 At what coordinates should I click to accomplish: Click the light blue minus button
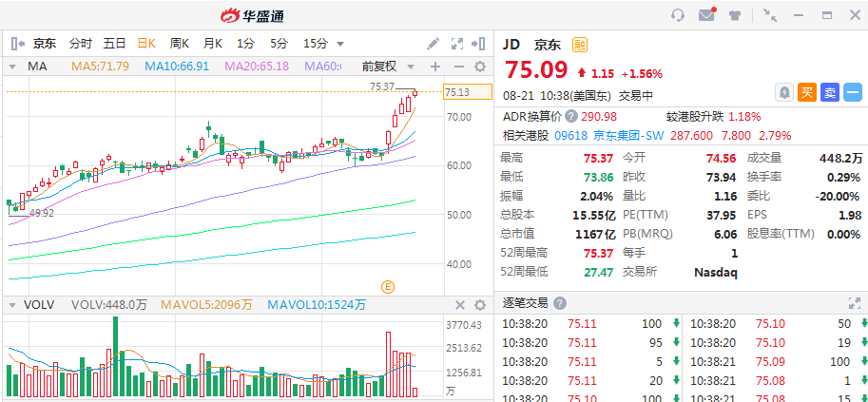(x=853, y=92)
